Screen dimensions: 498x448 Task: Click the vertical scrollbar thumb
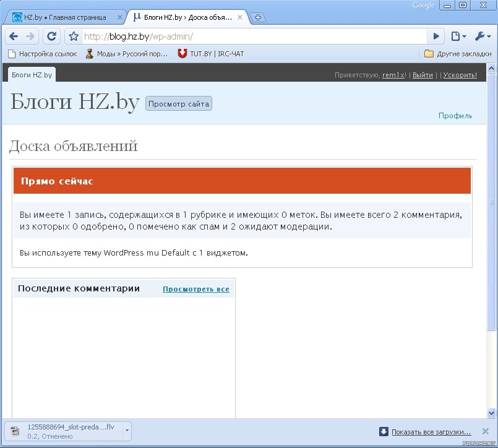pyautogui.click(x=491, y=202)
